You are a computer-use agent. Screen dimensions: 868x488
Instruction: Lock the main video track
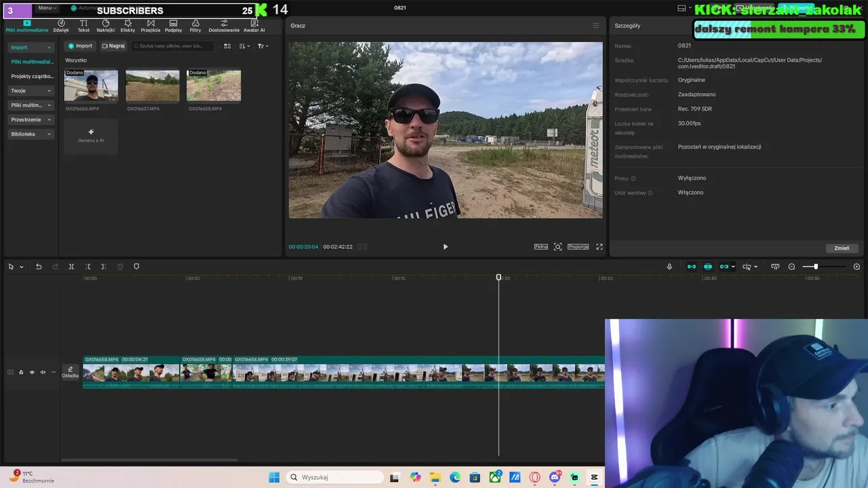pyautogui.click(x=21, y=372)
